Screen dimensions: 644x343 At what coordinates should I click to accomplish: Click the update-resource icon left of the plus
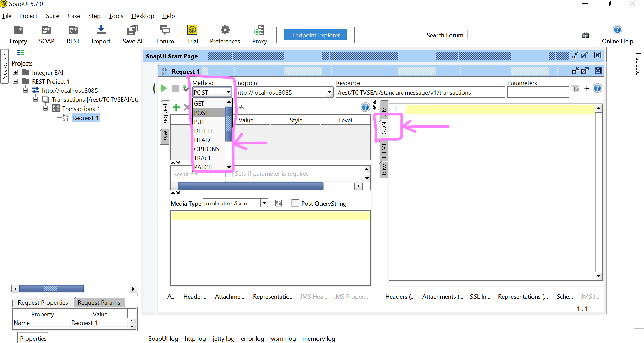(575, 88)
